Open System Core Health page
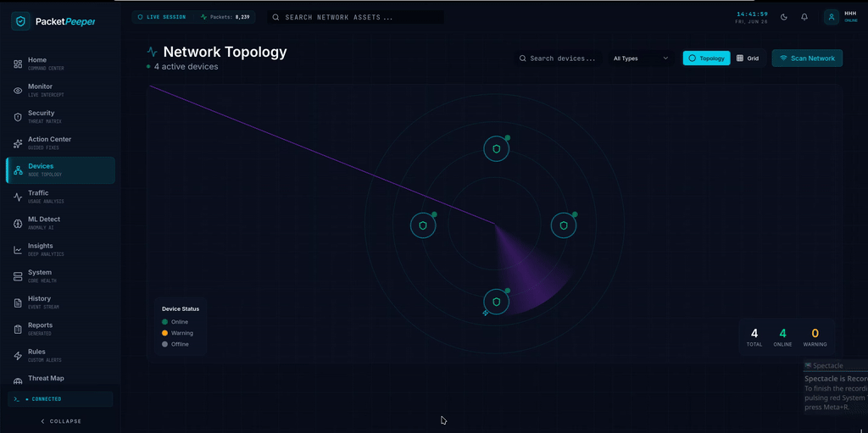This screenshot has width=868, height=433. click(x=61, y=276)
